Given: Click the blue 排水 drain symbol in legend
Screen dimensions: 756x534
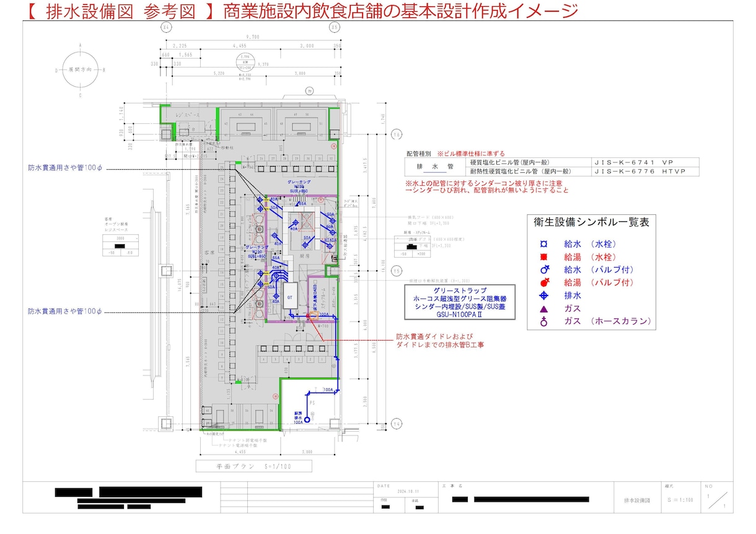Looking at the screenshot, I should click(544, 295).
